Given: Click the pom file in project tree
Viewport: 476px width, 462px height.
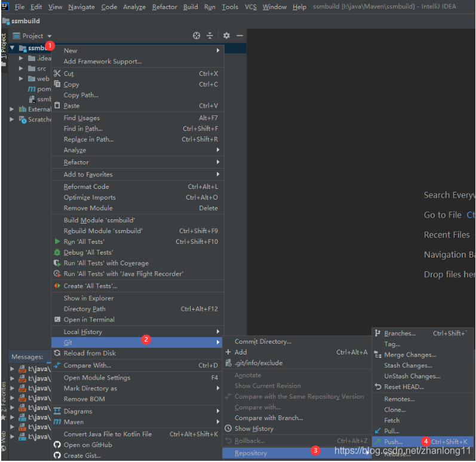Looking at the screenshot, I should click(39, 88).
